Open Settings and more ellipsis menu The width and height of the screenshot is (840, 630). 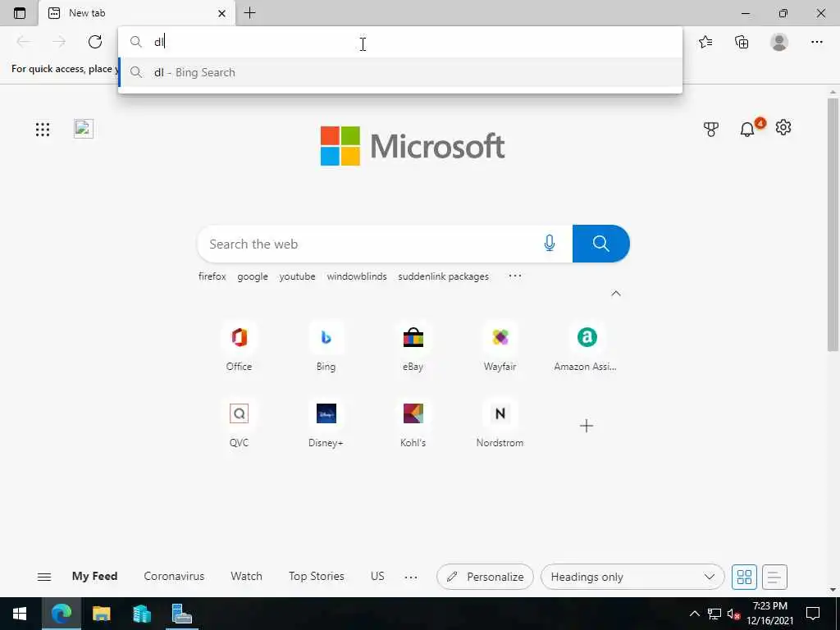(x=816, y=42)
